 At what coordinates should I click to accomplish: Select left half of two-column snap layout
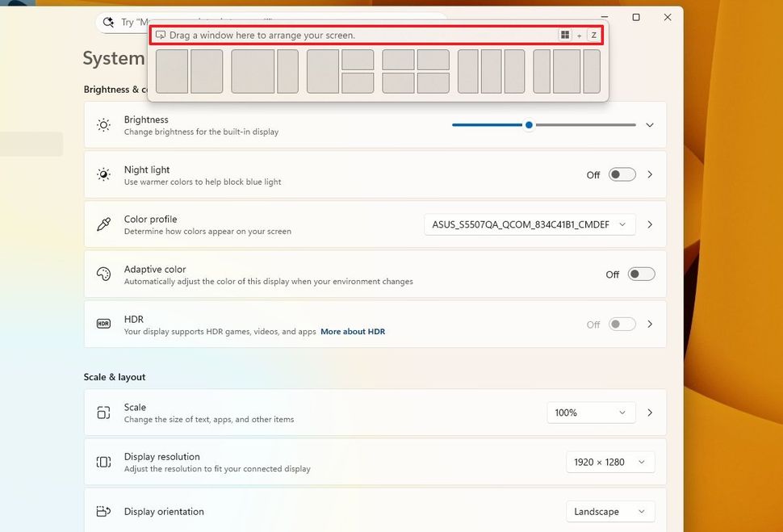tap(172, 71)
